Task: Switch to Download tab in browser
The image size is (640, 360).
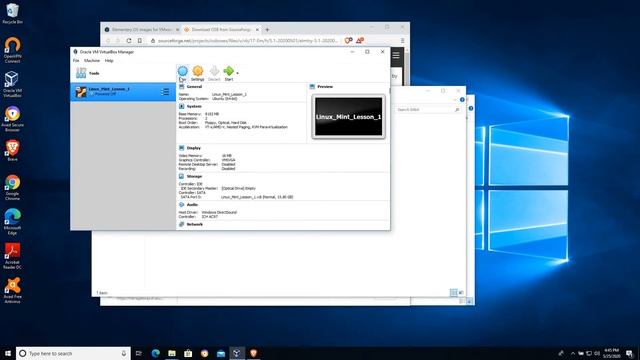Action: tap(221, 30)
